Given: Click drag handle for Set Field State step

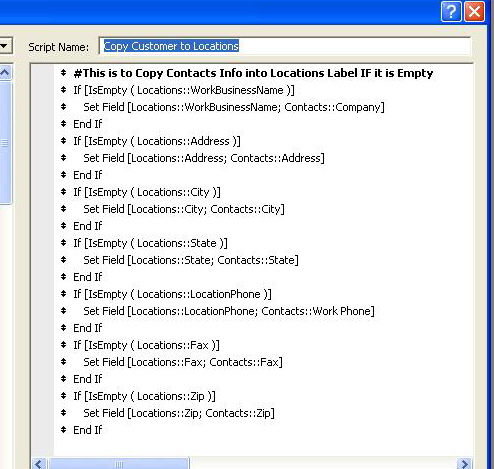Looking at the screenshot, I should (x=64, y=260).
